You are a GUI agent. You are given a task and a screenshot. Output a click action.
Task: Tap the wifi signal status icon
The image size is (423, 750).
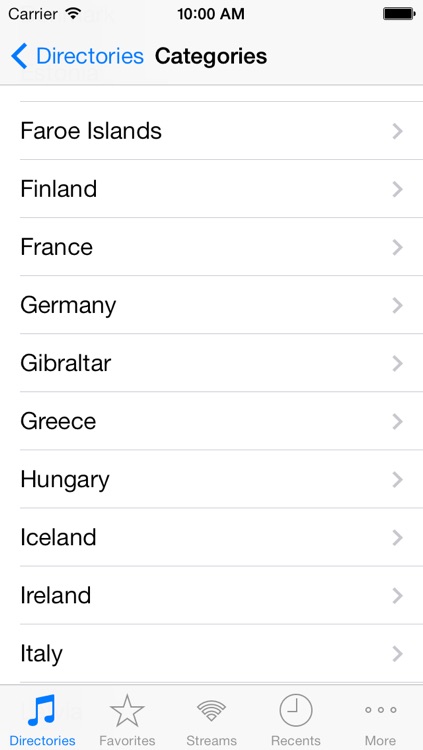(73, 13)
